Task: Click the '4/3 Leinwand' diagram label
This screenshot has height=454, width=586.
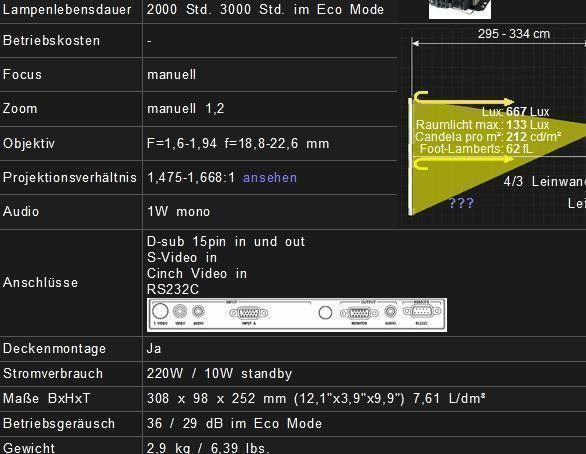Action: pos(545,182)
